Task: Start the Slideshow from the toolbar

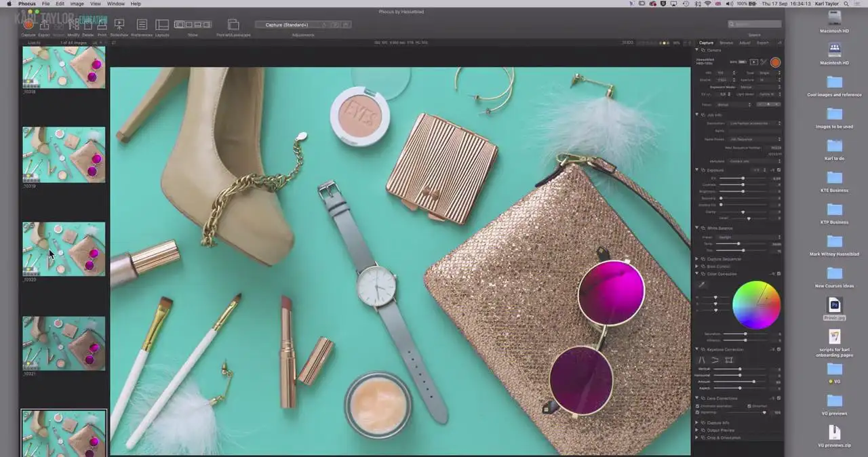Action: (x=119, y=25)
